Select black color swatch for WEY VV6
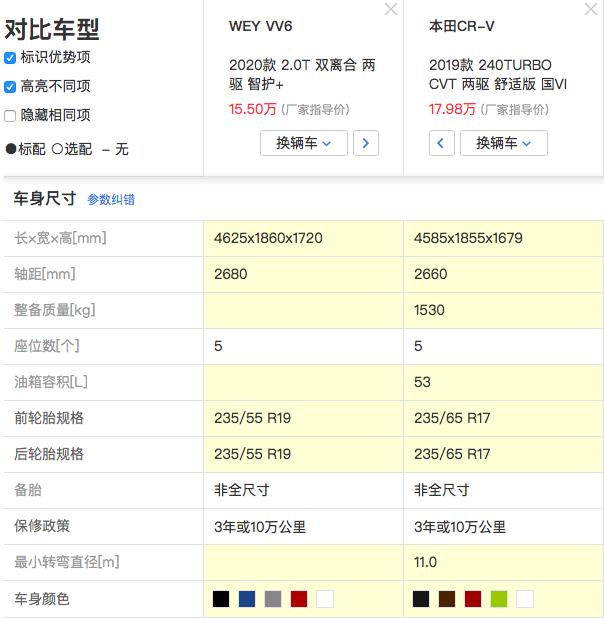The height and width of the screenshot is (618, 604). [221, 599]
